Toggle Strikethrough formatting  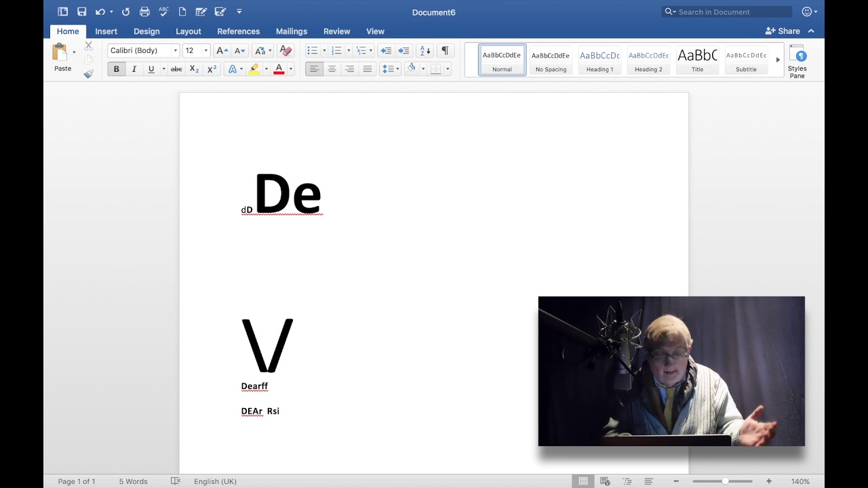[x=176, y=69]
